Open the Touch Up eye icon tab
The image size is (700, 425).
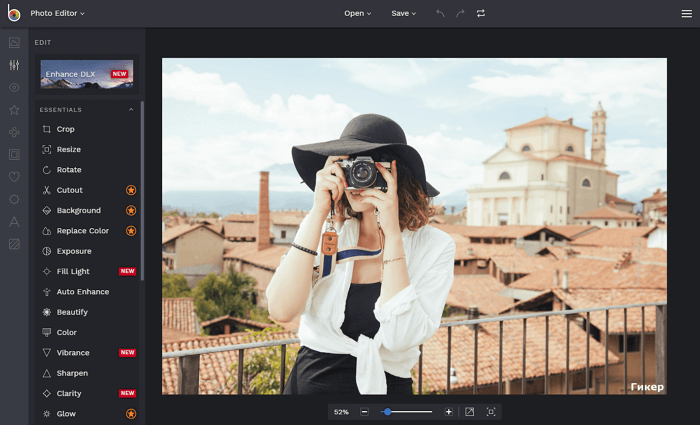click(x=14, y=87)
